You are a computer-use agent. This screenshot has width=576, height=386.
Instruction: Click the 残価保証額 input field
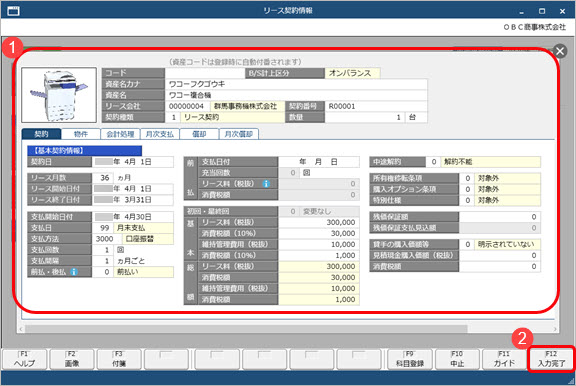pos(500,217)
